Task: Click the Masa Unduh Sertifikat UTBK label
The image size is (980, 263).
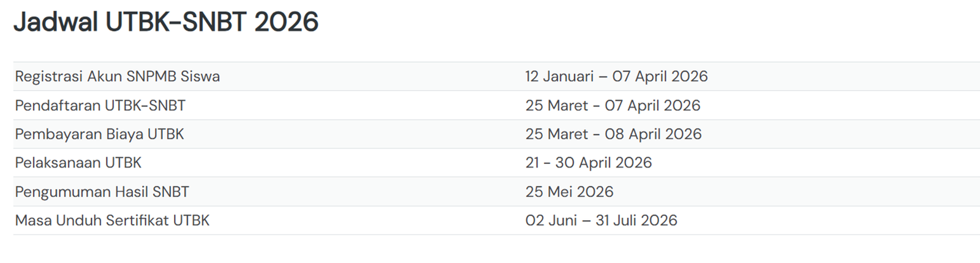Action: pos(112,220)
